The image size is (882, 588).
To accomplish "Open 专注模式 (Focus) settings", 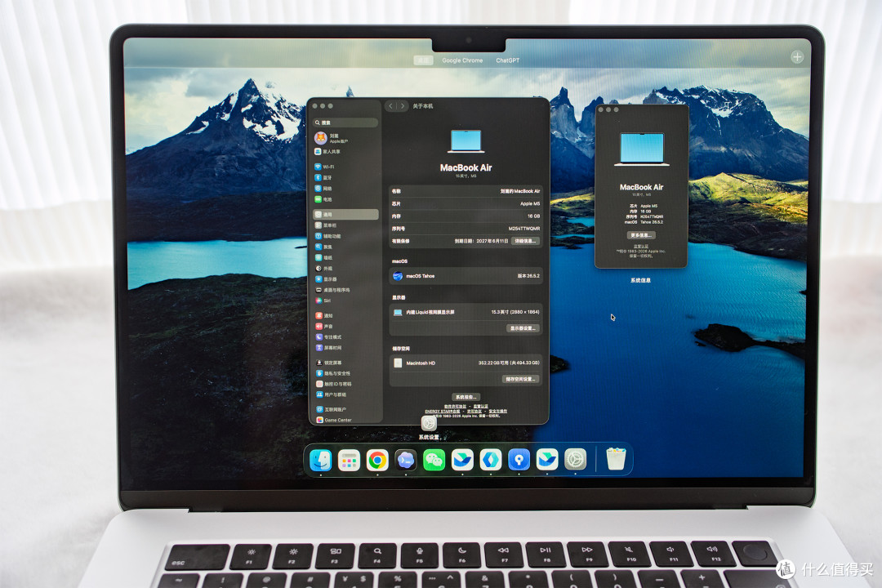I will pos(328,337).
